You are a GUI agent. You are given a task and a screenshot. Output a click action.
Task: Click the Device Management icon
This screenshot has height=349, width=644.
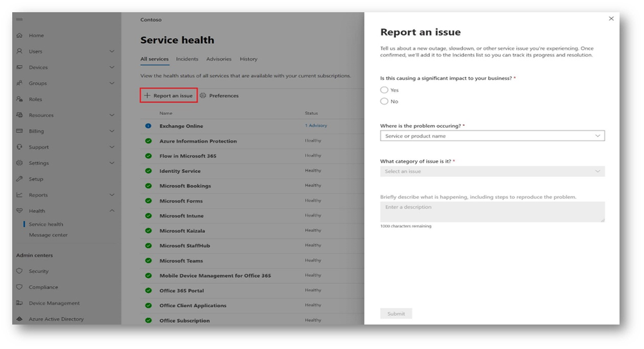coord(19,303)
